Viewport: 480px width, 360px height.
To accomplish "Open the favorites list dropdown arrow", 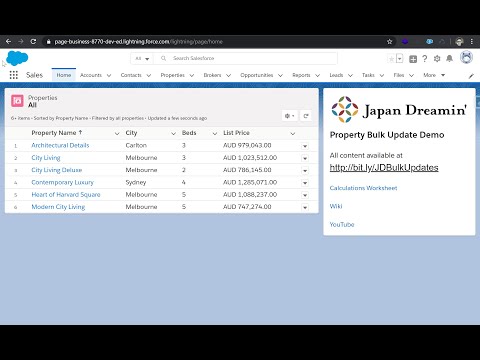I will pos(400,59).
